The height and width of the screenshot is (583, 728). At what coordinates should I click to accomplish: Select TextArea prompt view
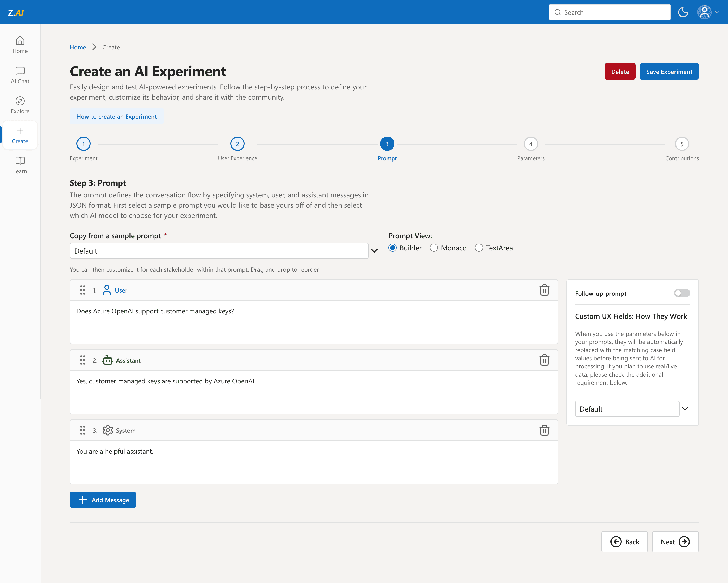(479, 248)
